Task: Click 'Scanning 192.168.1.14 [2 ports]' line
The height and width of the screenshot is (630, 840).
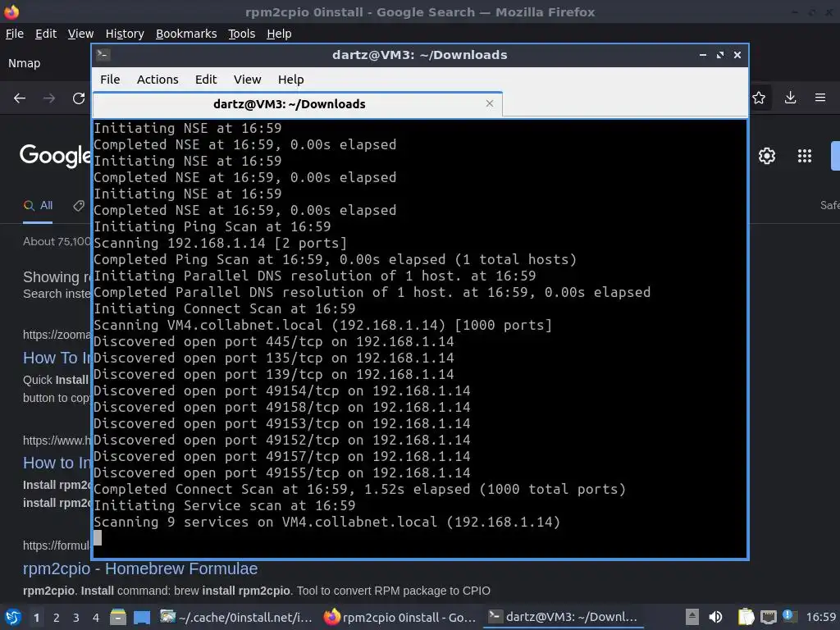Action: 220,243
